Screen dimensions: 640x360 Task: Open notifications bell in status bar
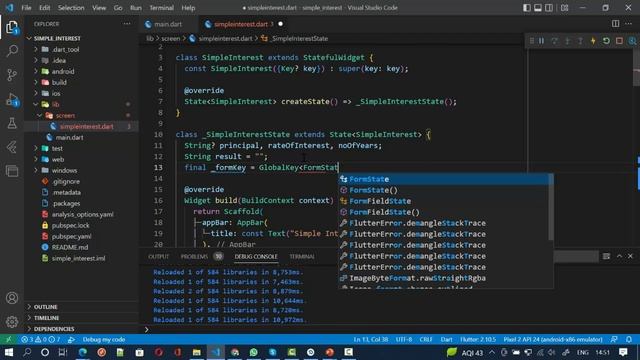[629, 340]
